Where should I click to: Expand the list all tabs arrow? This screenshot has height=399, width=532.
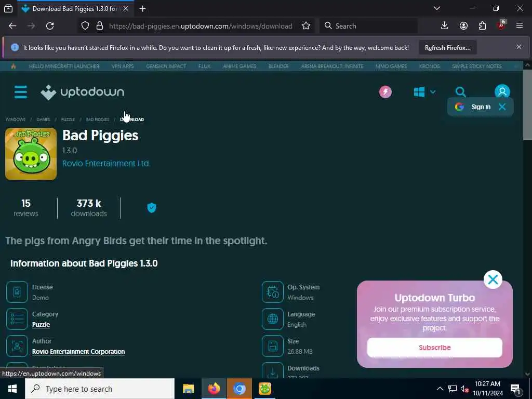click(x=437, y=8)
